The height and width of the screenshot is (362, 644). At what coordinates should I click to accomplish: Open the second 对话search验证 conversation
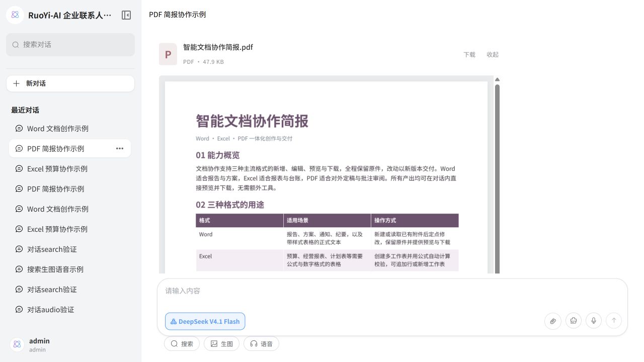click(x=70, y=289)
